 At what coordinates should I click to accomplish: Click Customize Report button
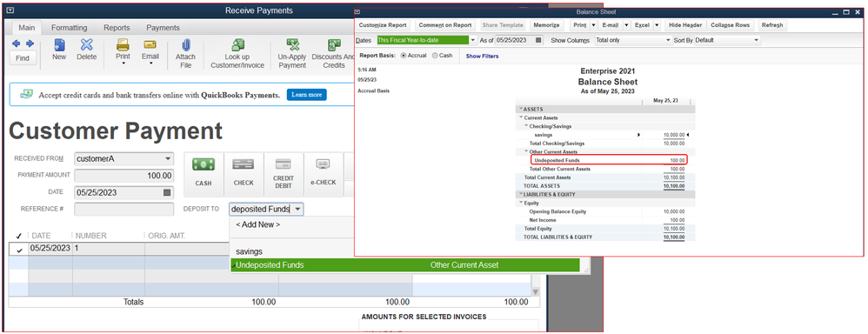point(383,25)
